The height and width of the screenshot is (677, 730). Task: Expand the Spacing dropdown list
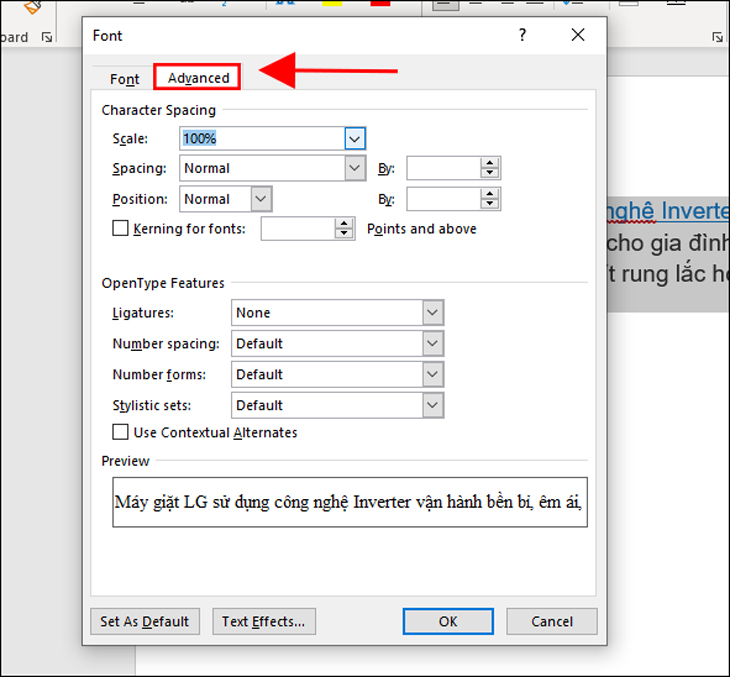click(x=355, y=168)
